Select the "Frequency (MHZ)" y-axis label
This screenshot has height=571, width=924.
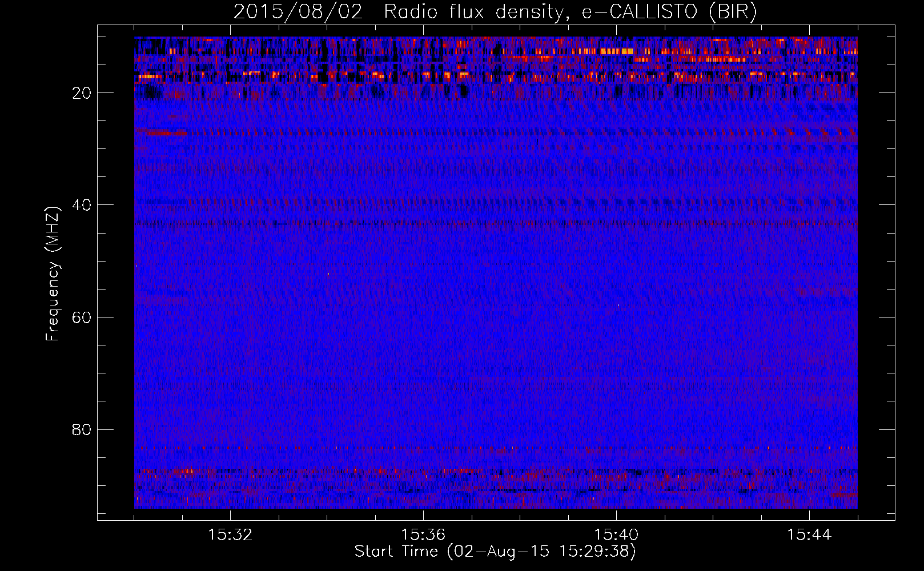tap(53, 274)
